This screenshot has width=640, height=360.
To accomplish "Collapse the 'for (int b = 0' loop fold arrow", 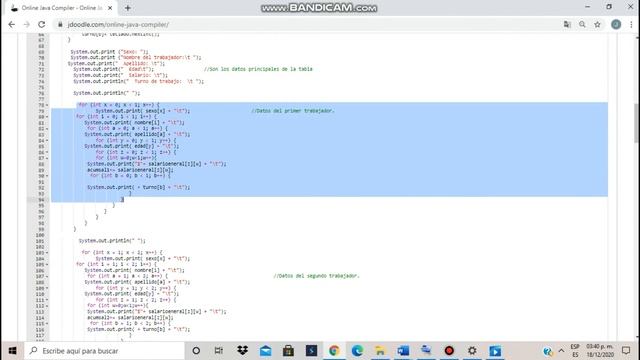I will tap(47, 176).
